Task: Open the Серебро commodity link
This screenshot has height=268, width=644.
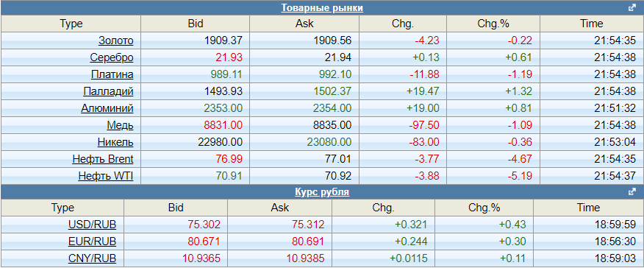Action: click(x=112, y=57)
